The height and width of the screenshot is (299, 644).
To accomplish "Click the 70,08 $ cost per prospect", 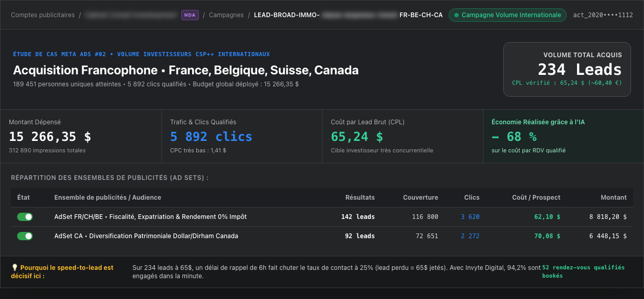I will coord(547,236).
